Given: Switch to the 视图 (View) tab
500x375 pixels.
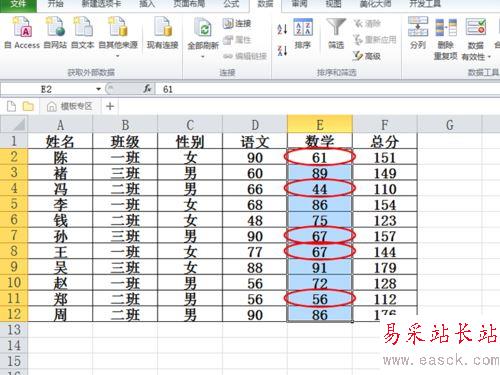Looking at the screenshot, I should 333,4.
